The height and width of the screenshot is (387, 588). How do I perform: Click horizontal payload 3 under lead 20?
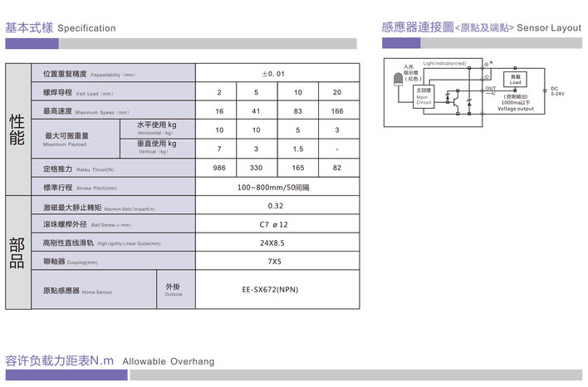tap(337, 130)
